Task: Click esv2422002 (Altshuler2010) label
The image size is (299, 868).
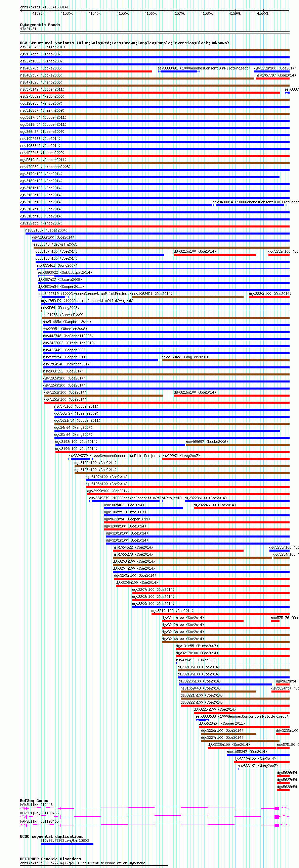Action: 69,343
